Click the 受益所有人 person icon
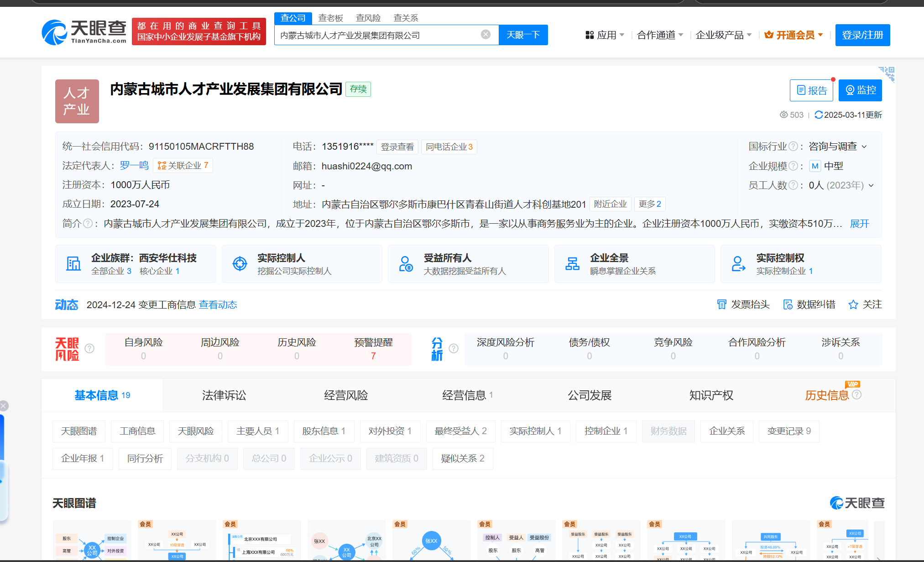Viewport: 924px width, 562px height. [x=406, y=264]
